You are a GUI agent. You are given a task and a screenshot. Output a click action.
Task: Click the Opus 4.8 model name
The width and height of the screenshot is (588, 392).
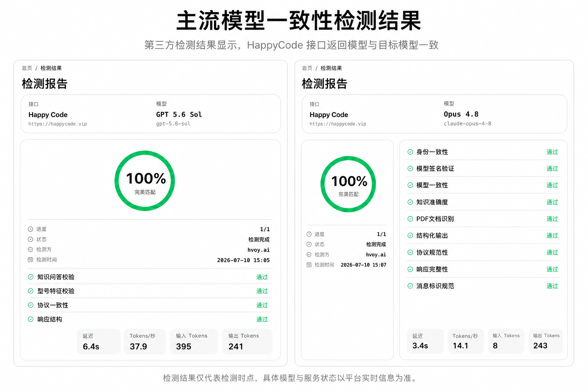click(x=461, y=114)
